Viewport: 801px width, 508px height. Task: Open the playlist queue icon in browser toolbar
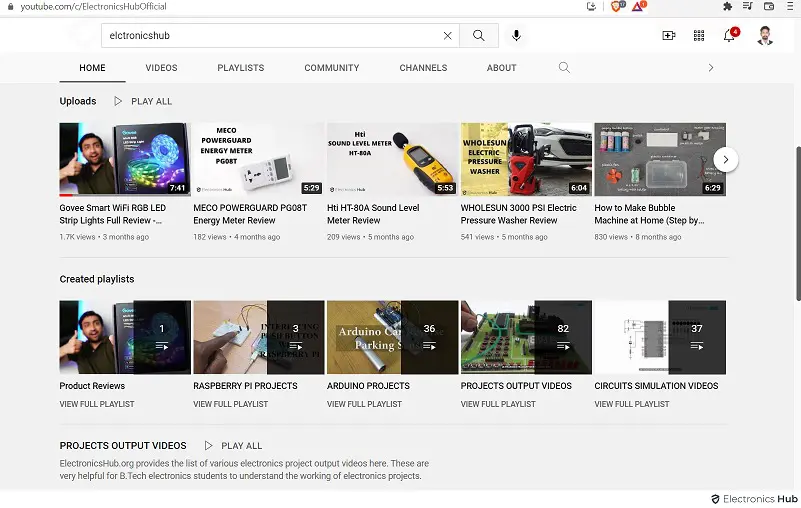(748, 6)
